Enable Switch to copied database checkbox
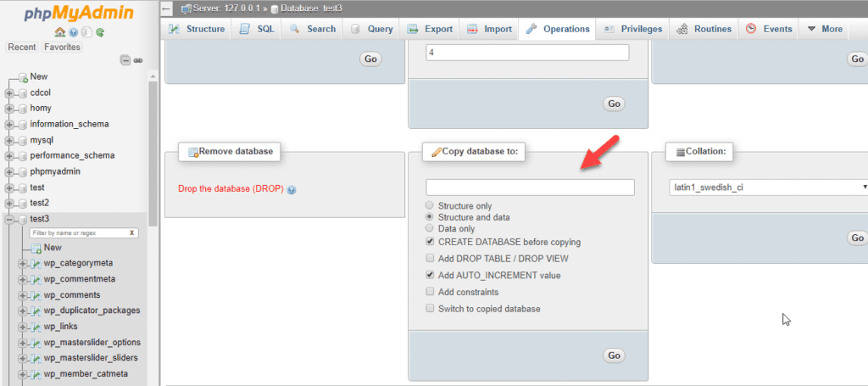 [430, 309]
